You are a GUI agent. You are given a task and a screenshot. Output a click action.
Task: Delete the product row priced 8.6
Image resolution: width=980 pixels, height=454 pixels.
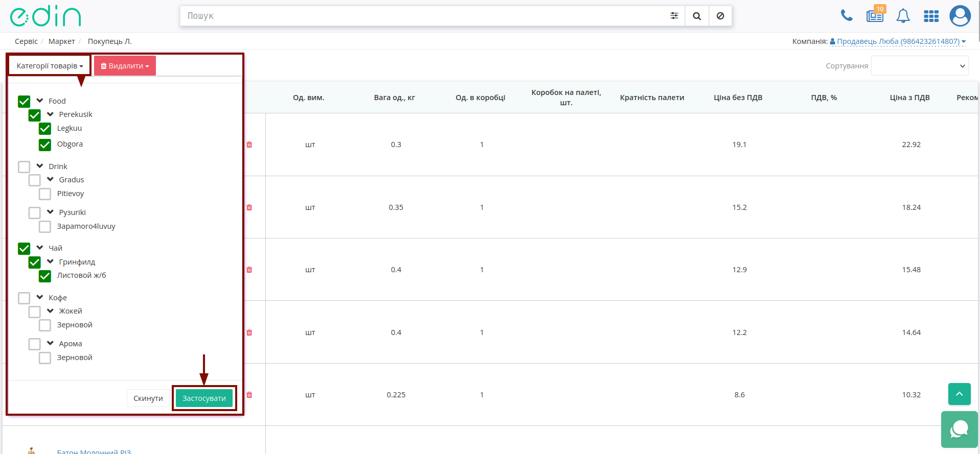[x=249, y=395]
